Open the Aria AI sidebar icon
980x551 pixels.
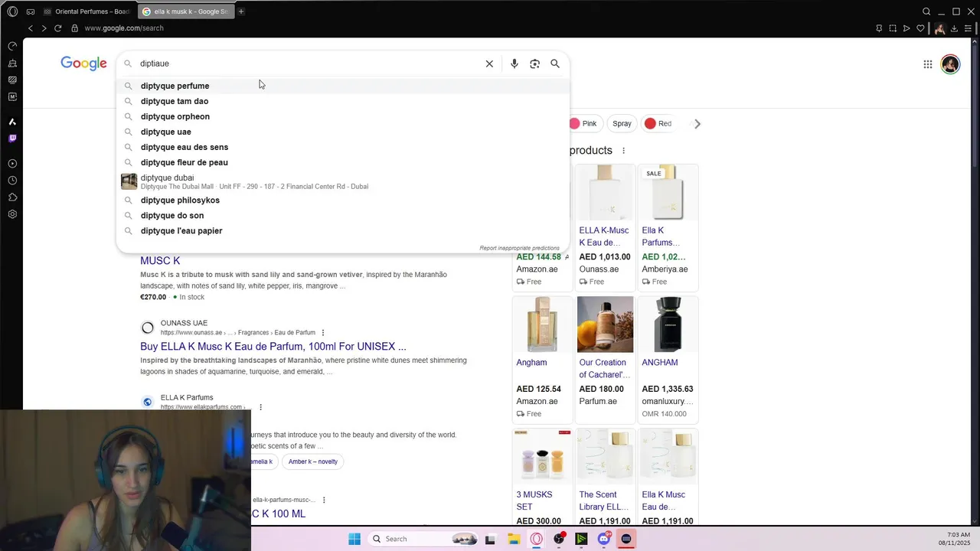[12, 122]
